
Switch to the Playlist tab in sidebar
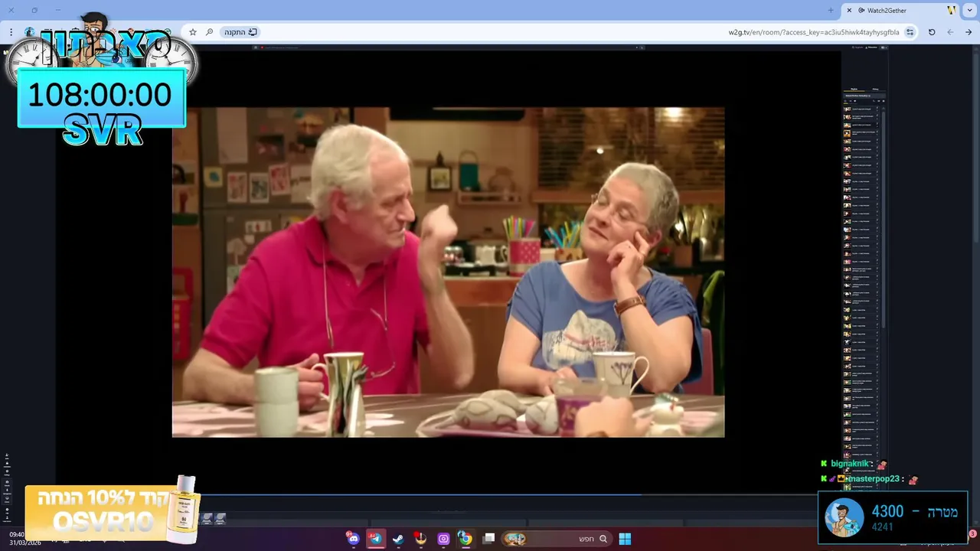point(854,89)
